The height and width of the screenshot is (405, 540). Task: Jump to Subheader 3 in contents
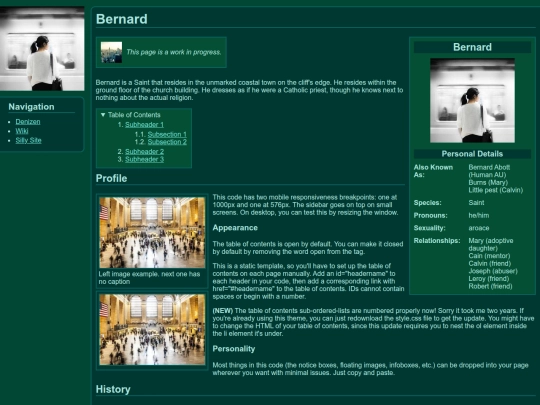coord(144,159)
